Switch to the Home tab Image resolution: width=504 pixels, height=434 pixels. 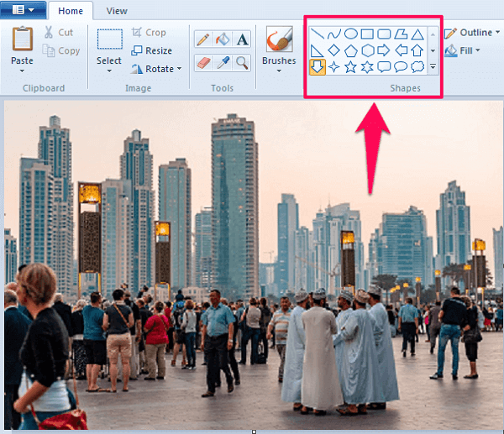pyautogui.click(x=71, y=11)
